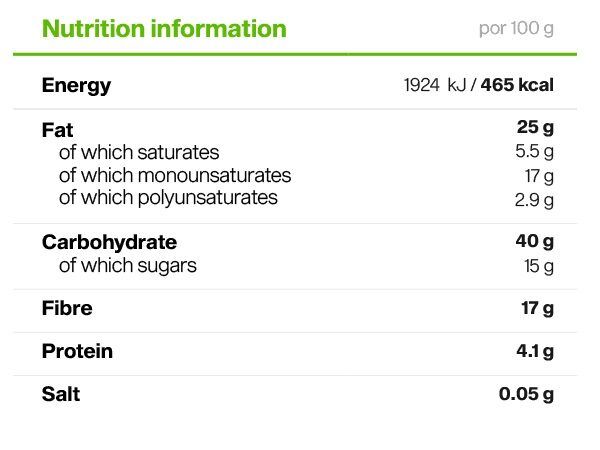Select the 2.9 g polyunsaturates value
The height and width of the screenshot is (450, 600).
pos(533,199)
